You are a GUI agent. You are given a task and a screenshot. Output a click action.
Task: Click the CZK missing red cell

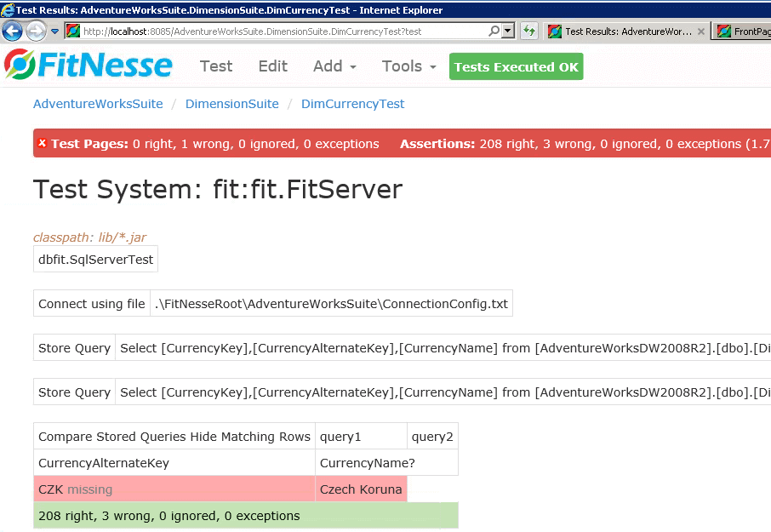tap(174, 489)
